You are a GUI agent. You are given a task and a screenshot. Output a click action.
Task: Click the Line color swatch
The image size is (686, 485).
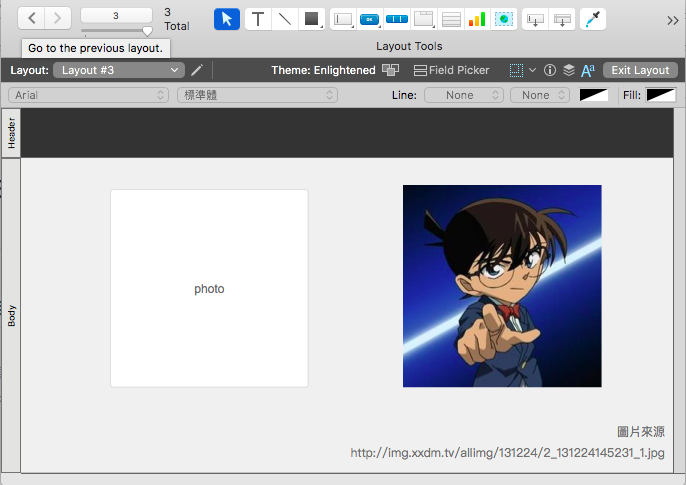[594, 95]
